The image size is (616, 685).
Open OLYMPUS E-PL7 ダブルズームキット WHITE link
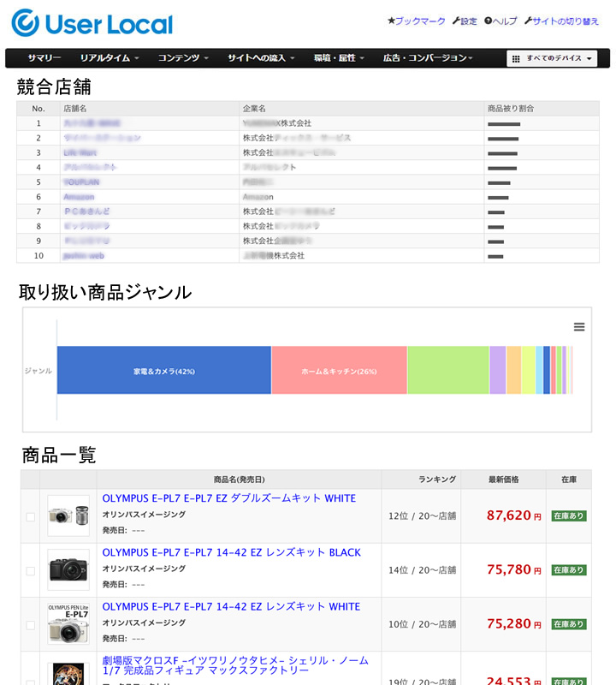(x=228, y=498)
